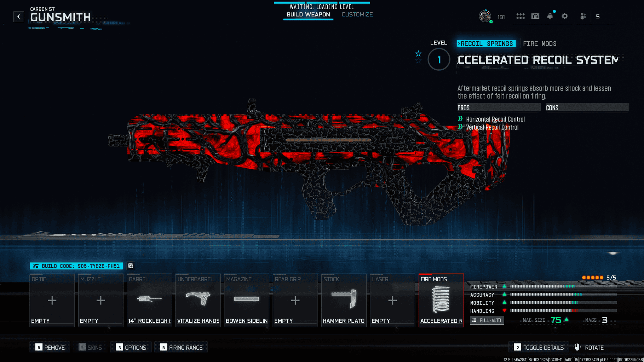Open the settings gear icon
Image resolution: width=644 pixels, height=362 pixels.
565,16
